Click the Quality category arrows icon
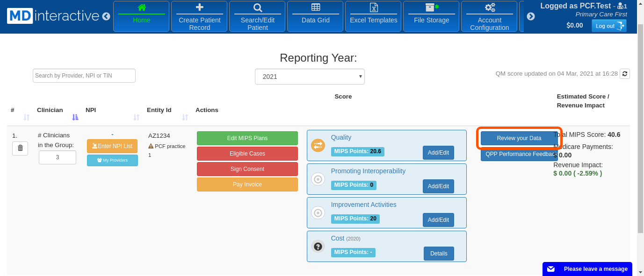The width and height of the screenshot is (644, 276). pos(318,145)
